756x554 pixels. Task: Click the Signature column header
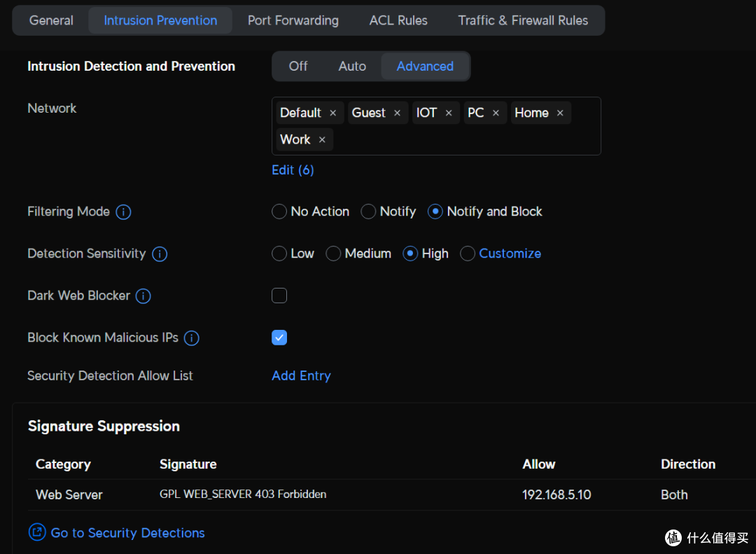[188, 464]
